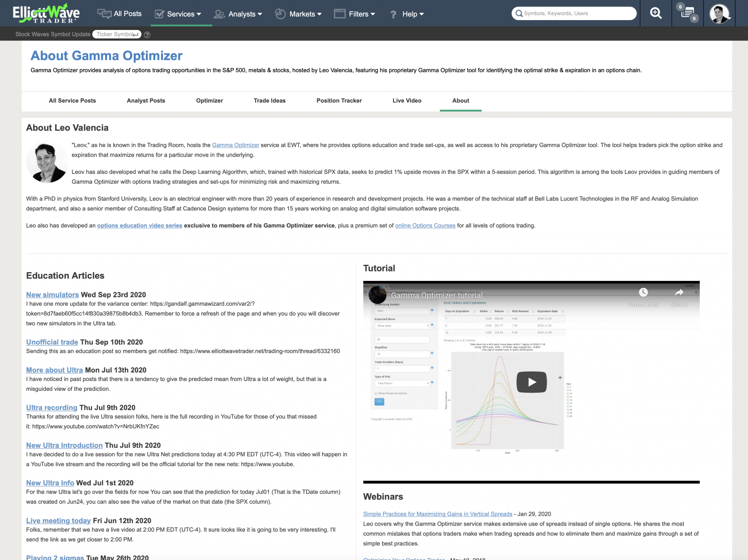748x560 pixels.
Task: Open the notifications list icon
Action: [x=688, y=14]
